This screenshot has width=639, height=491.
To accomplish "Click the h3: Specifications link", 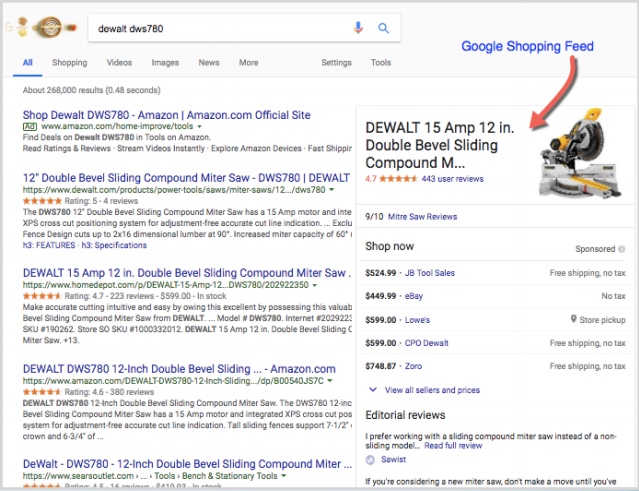I will click(x=114, y=245).
